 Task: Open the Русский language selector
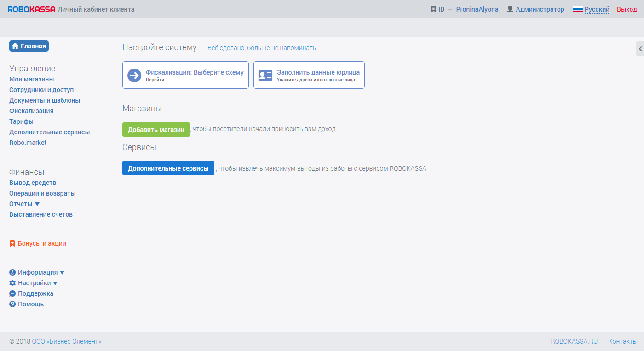(597, 9)
